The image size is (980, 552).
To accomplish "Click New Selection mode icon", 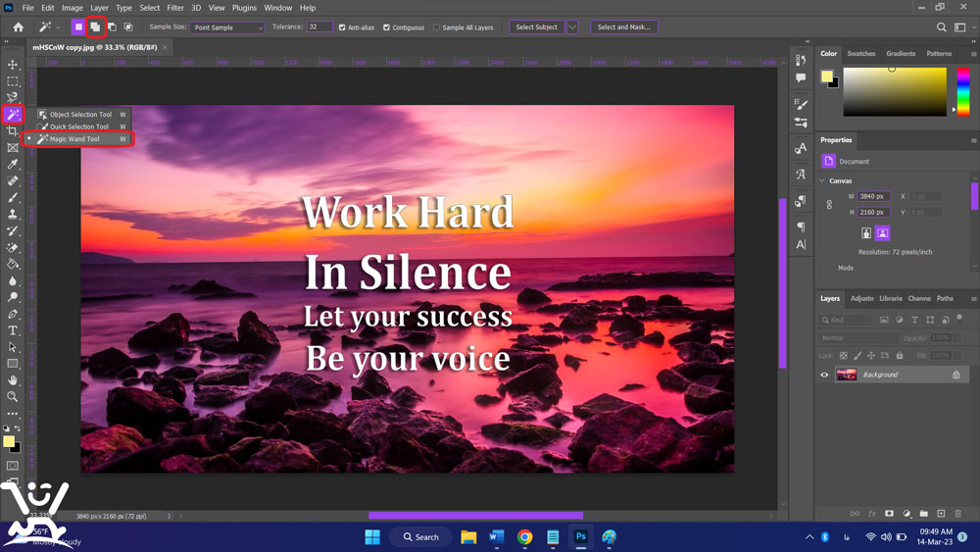I will coord(78,26).
